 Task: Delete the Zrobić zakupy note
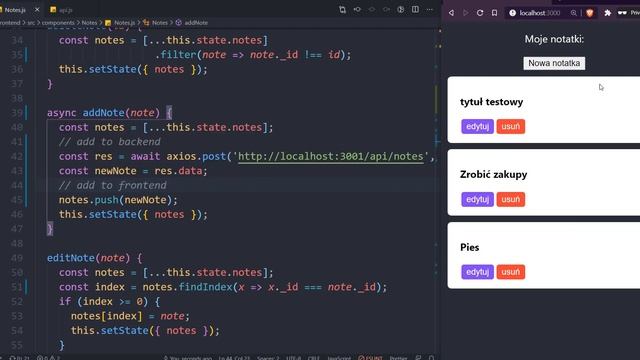[511, 199]
